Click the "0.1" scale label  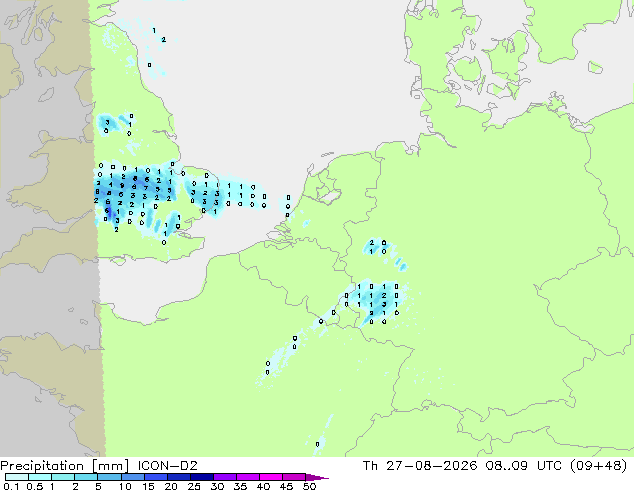click(x=11, y=486)
